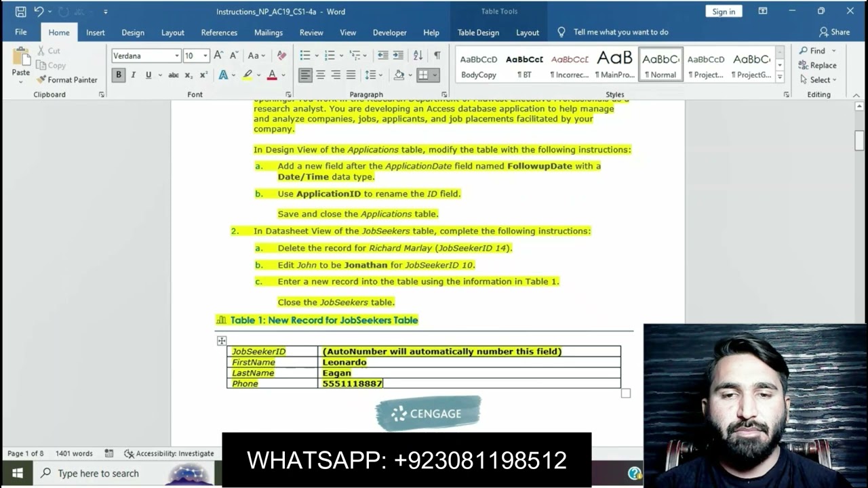Apply strikethrough formatting

174,75
